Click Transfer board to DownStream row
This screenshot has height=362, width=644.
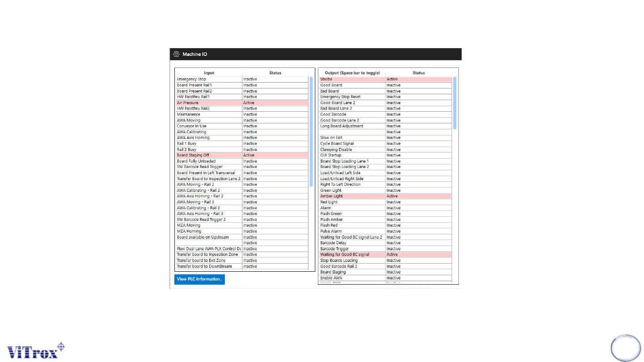point(242,266)
